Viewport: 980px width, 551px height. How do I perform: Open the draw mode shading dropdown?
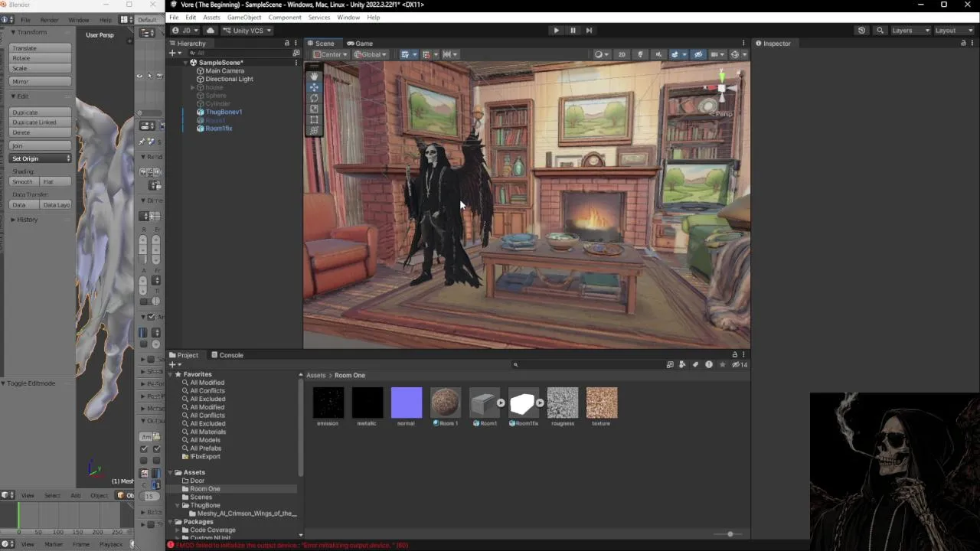[601, 54]
